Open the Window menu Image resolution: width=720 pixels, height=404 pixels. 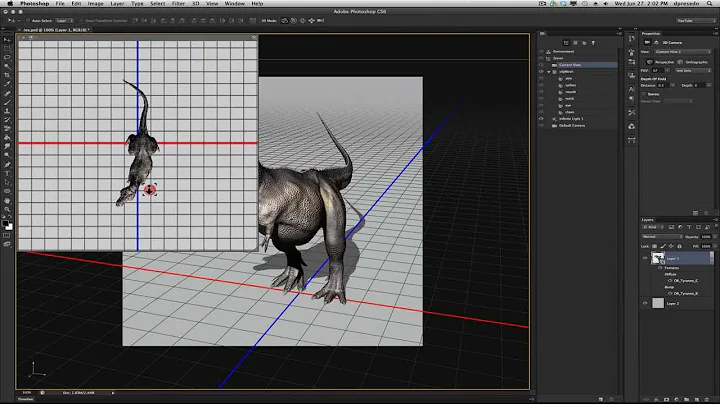235,4
